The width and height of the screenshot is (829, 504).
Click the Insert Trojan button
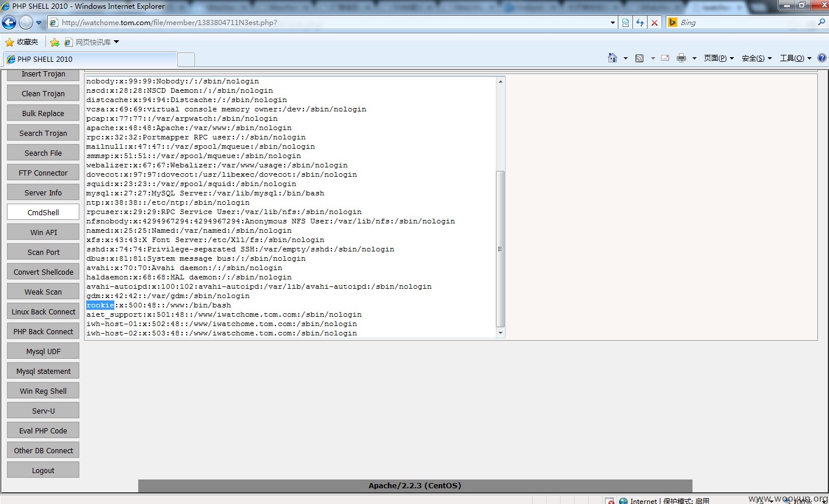pos(43,75)
